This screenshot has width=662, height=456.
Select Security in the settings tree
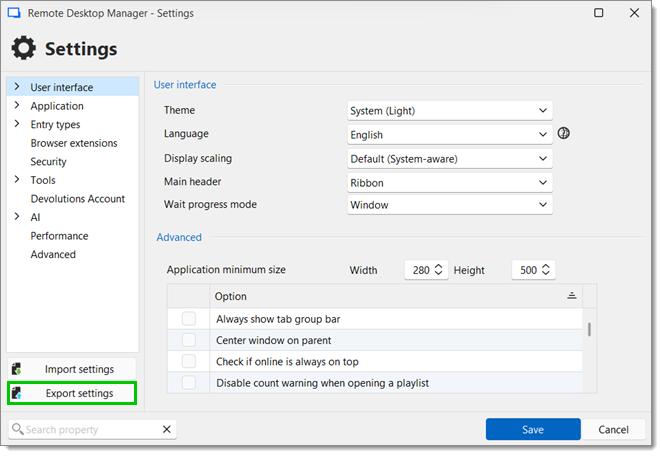tap(48, 161)
